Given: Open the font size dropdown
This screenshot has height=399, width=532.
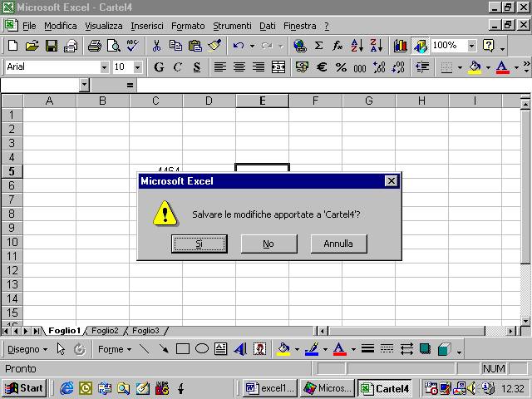Looking at the screenshot, I should coord(137,67).
